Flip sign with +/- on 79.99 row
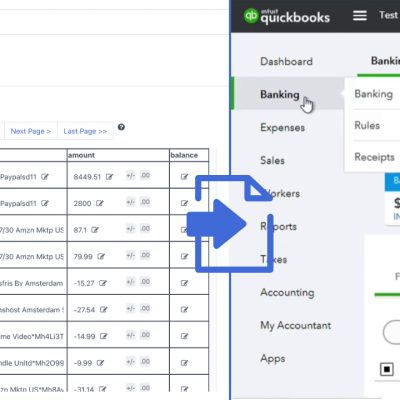Viewport: 400px width, 400px height. coord(131,255)
